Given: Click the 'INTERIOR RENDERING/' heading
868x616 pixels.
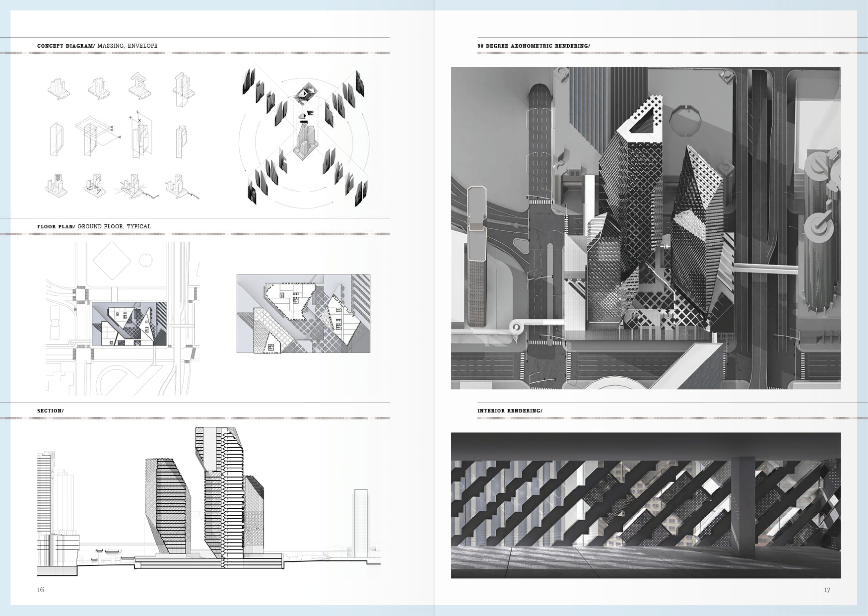Looking at the screenshot, I should coord(510,411).
